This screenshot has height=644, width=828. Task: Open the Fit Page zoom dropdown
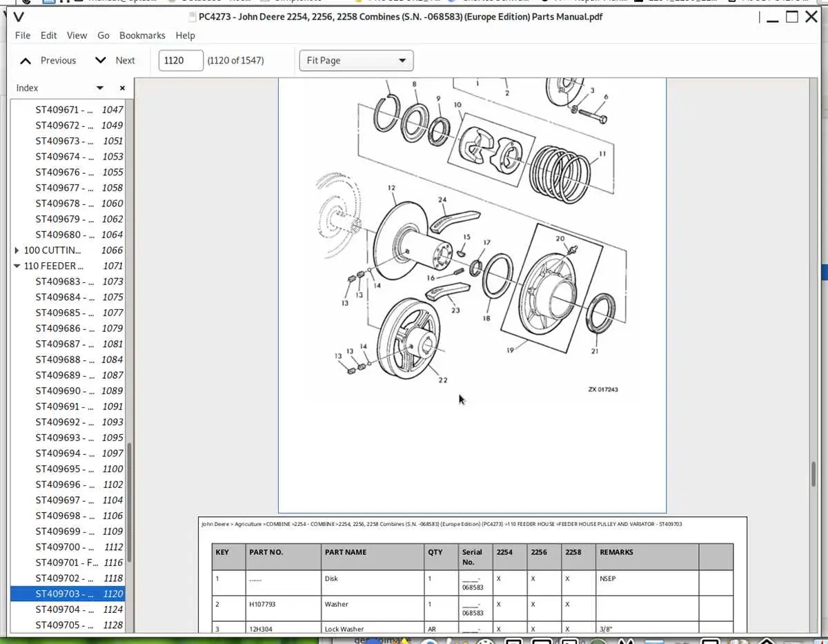356,61
